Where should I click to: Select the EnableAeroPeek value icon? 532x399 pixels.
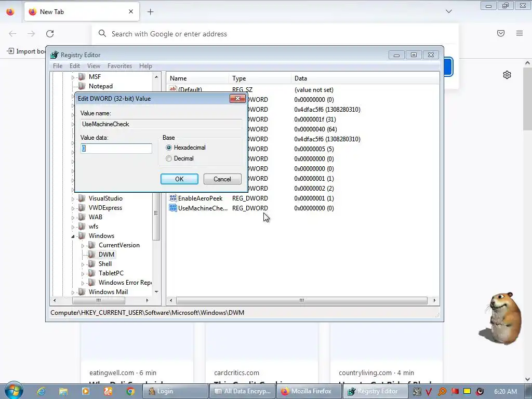pyautogui.click(x=173, y=198)
